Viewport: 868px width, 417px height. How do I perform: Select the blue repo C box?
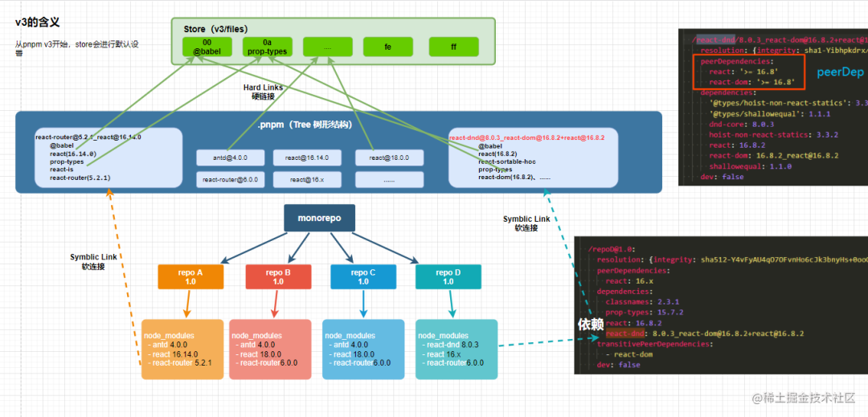click(x=363, y=276)
